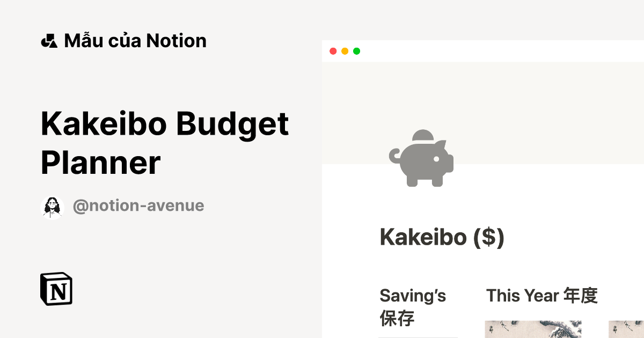Screen dimensions: 644x338
Task: Click the Kakeibo Budget Planner title
Action: 165,142
